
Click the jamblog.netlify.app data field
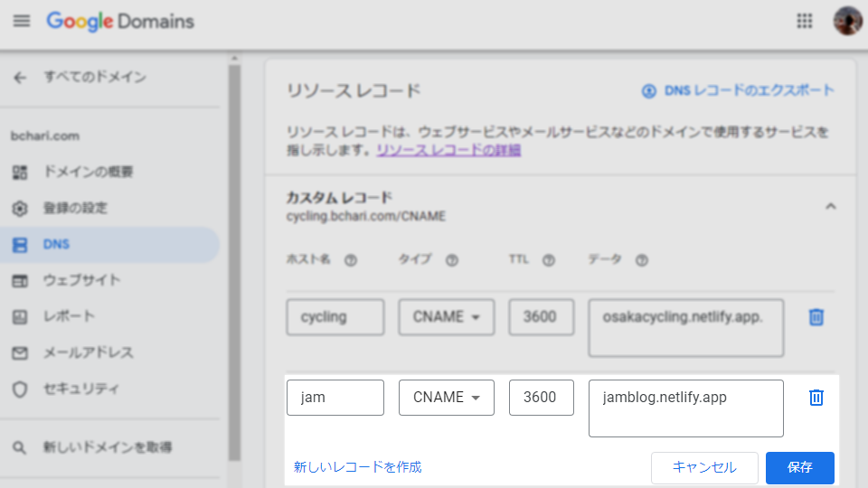[x=686, y=408]
